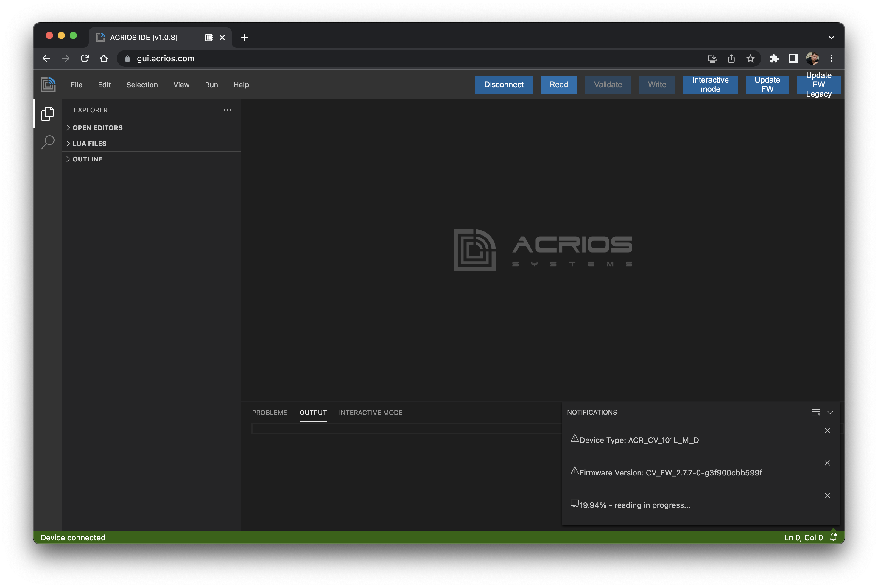This screenshot has height=588, width=878.
Task: Go forward in browser history
Action: 65,58
